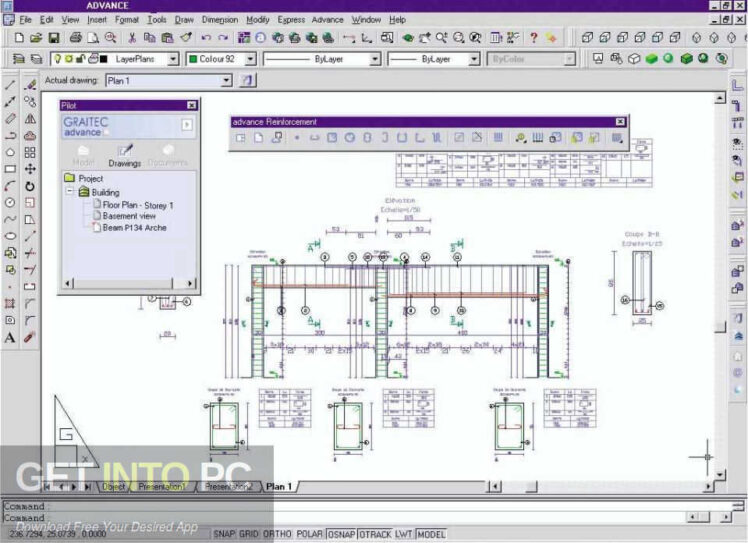Open the File menu
Viewport: 748px width, 543px height.
click(x=25, y=20)
